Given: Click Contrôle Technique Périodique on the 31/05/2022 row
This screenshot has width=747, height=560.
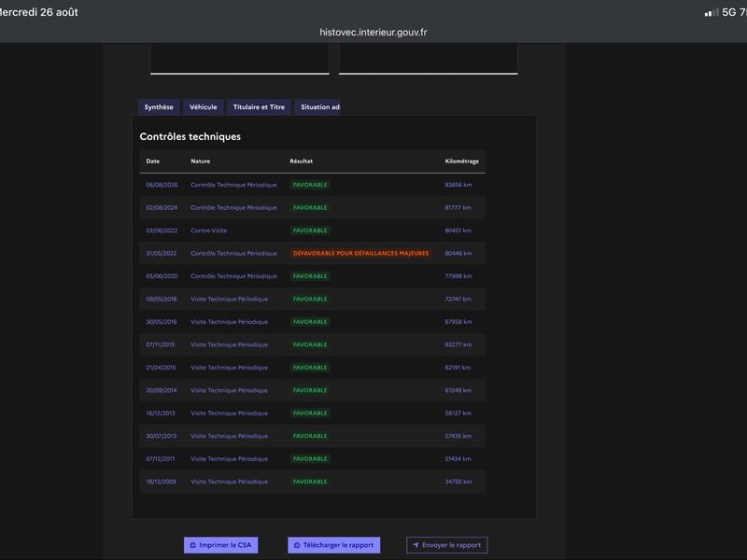Looking at the screenshot, I should coord(233,253).
